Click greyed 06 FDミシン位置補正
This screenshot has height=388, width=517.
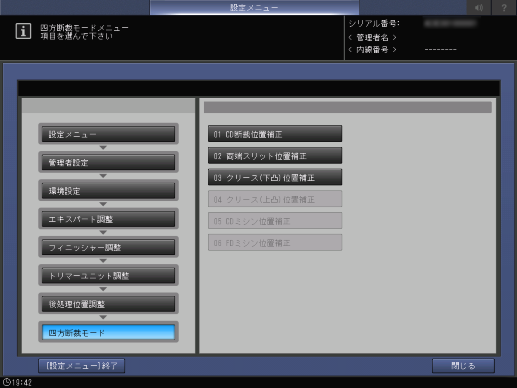click(275, 243)
